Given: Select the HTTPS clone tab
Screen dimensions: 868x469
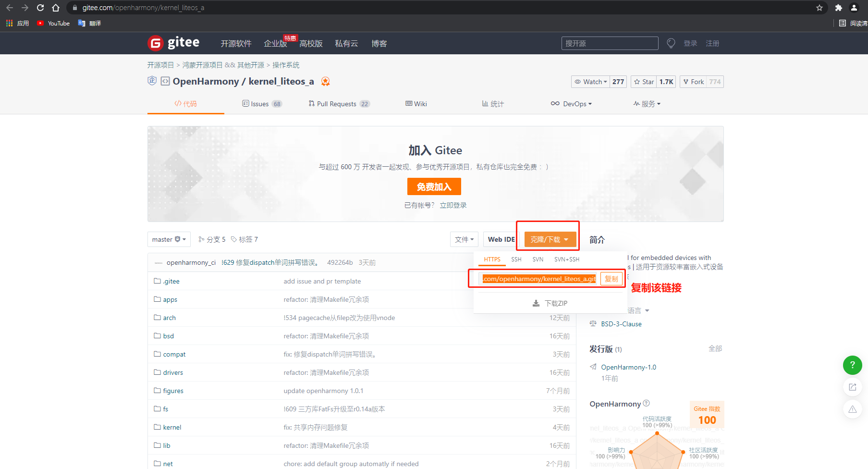Looking at the screenshot, I should 492,259.
